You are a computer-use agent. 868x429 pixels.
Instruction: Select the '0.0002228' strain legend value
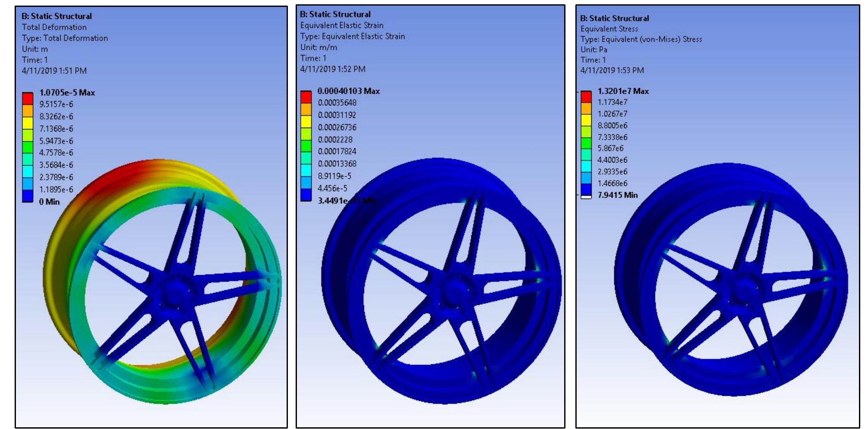tap(335, 139)
